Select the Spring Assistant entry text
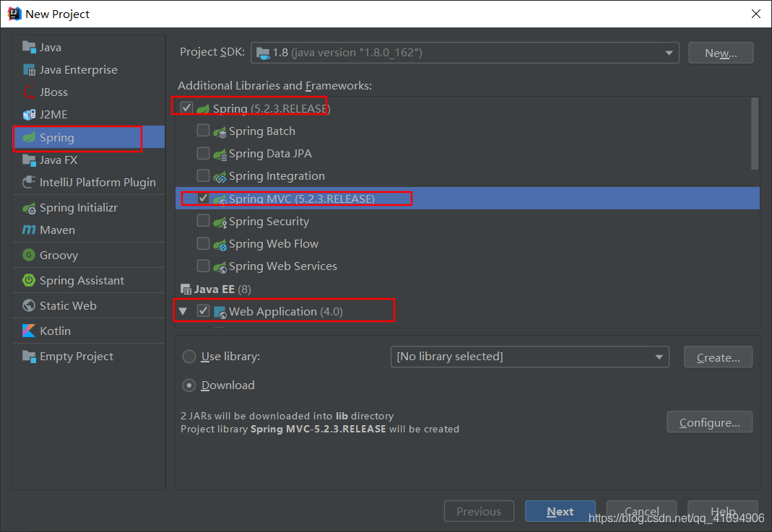 (82, 281)
